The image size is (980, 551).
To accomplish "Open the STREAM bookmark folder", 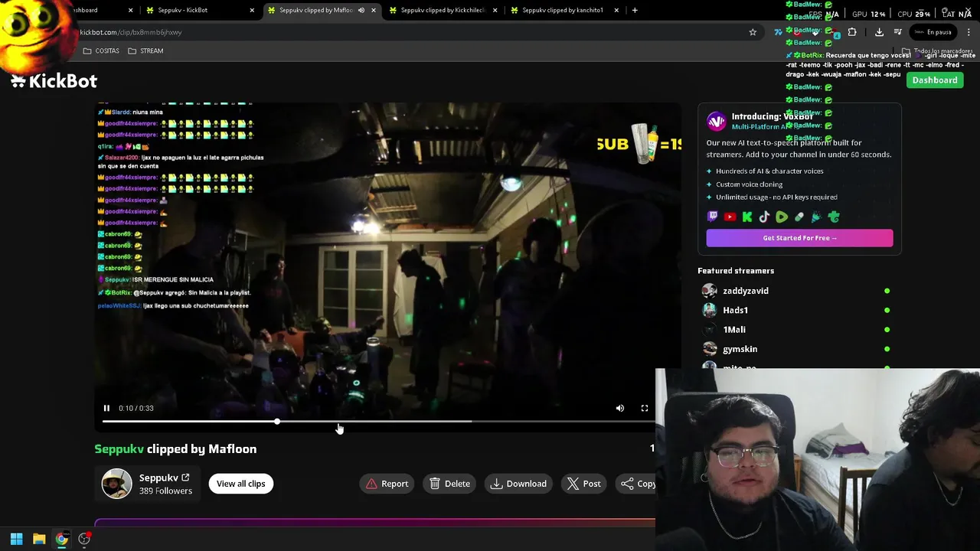I will (145, 51).
